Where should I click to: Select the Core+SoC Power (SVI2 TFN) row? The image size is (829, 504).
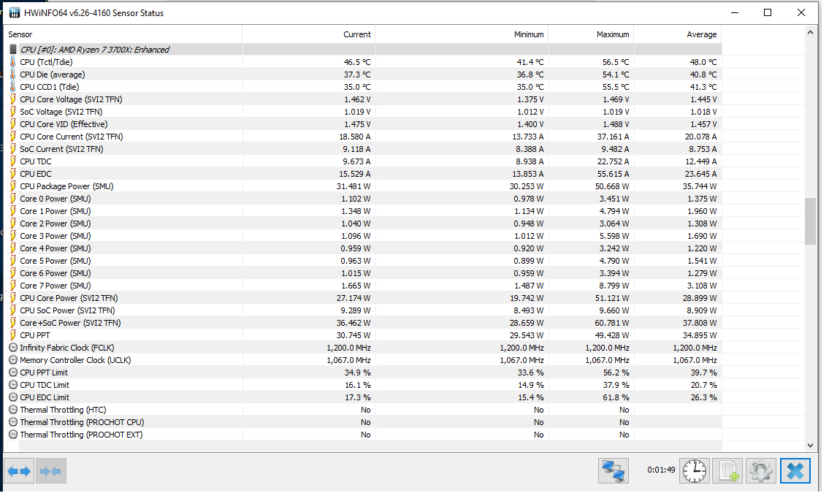click(363, 323)
